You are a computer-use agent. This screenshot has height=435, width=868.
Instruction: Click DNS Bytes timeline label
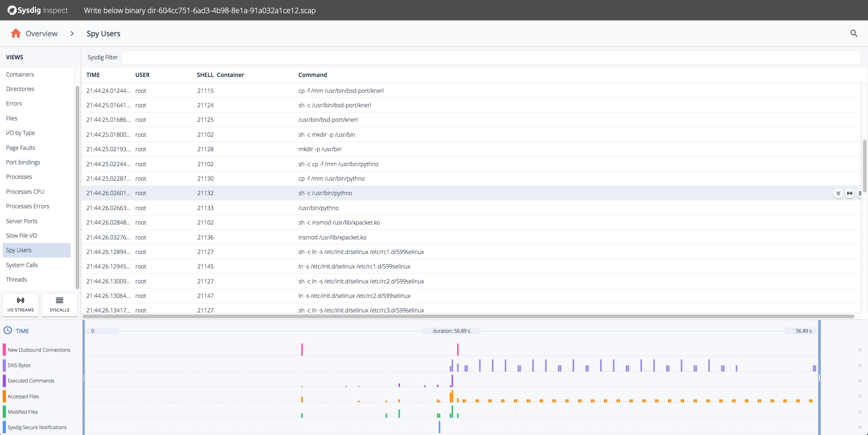click(x=19, y=365)
